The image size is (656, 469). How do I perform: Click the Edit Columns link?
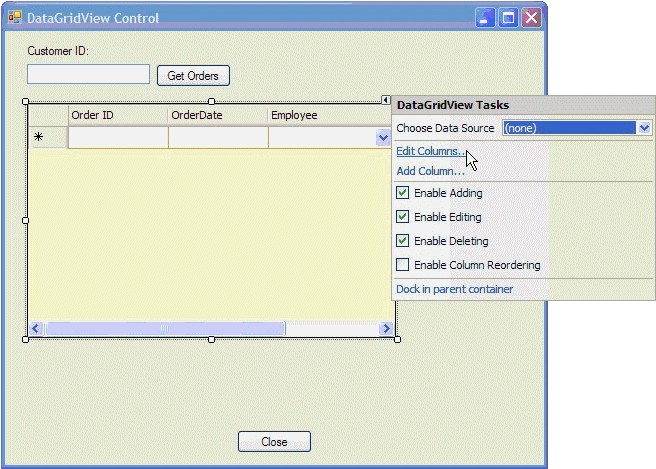tap(430, 151)
